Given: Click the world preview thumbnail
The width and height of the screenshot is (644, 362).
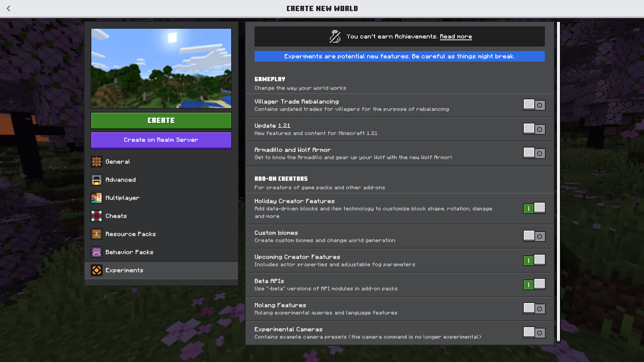Looking at the screenshot, I should (161, 68).
